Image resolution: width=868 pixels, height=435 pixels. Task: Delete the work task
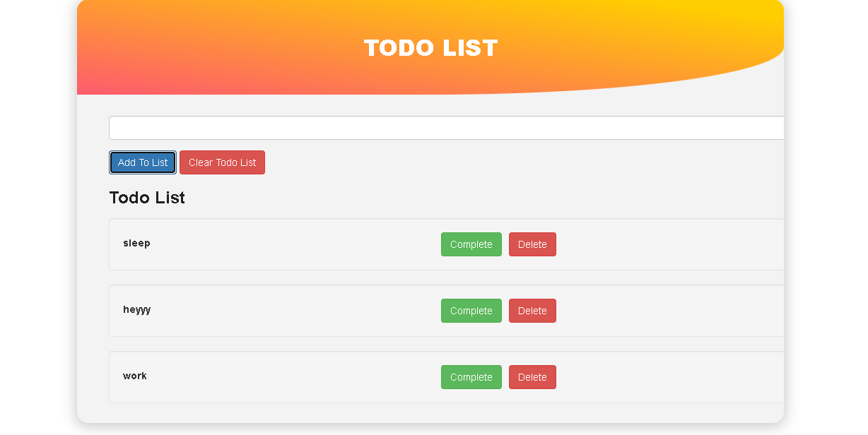pyautogui.click(x=532, y=377)
